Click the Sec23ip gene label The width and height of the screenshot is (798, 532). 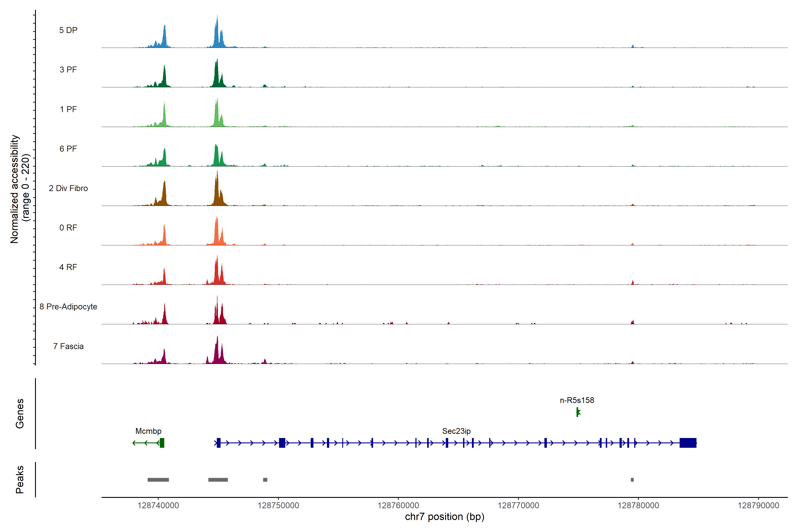456,431
